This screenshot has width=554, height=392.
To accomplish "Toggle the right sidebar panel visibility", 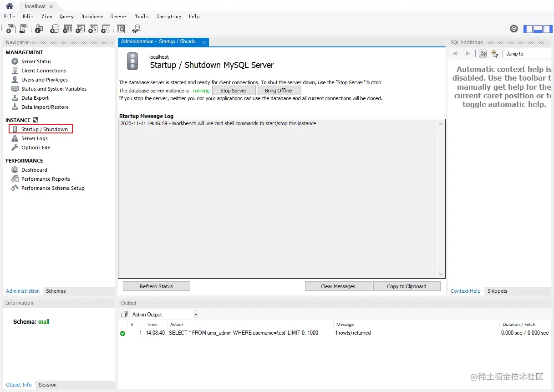I will point(547,29).
